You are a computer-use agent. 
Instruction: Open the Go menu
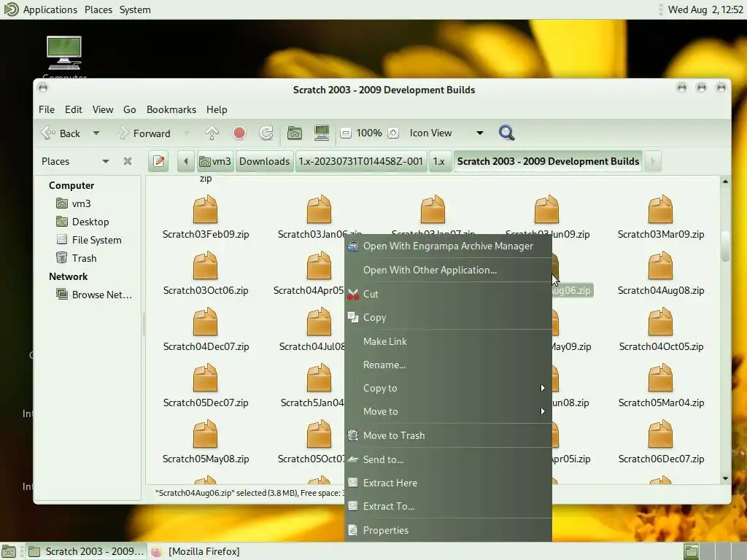pos(130,109)
